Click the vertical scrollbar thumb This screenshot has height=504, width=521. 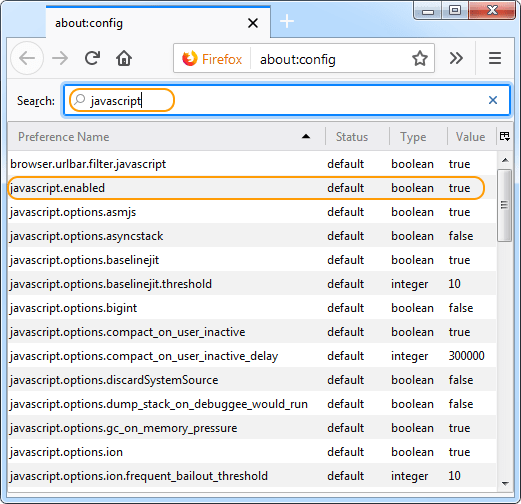pos(505,205)
